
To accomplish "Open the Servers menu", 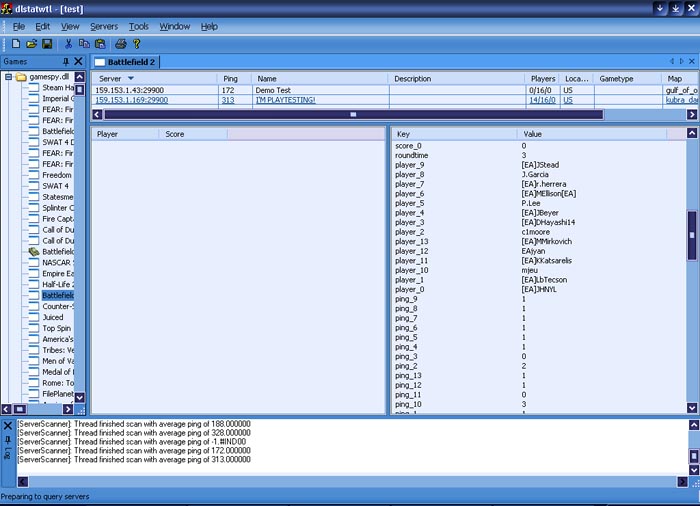I will pos(103,26).
